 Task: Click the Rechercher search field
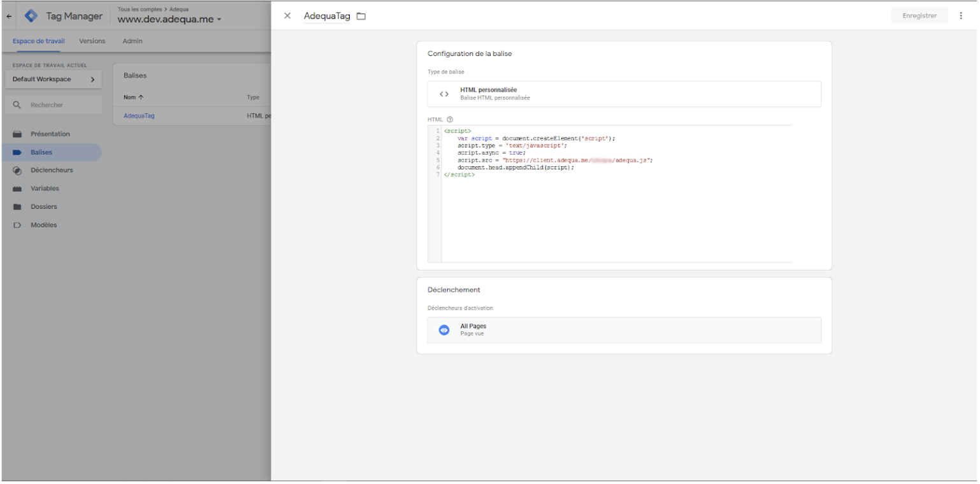[x=53, y=104]
